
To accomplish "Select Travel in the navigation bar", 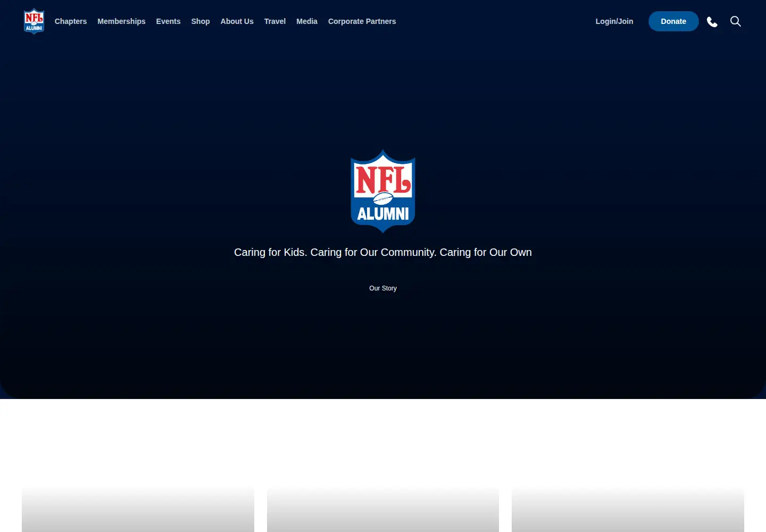I will [x=275, y=21].
